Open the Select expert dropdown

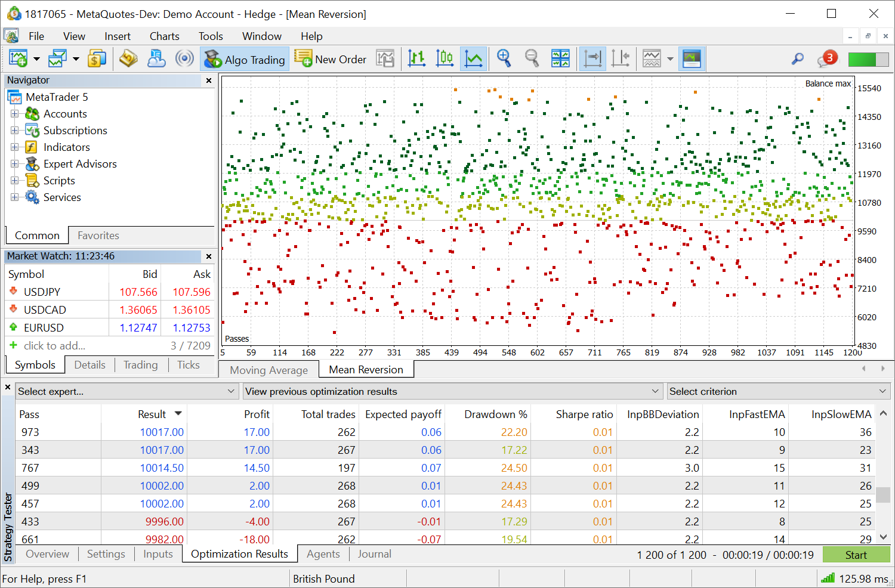(x=126, y=391)
